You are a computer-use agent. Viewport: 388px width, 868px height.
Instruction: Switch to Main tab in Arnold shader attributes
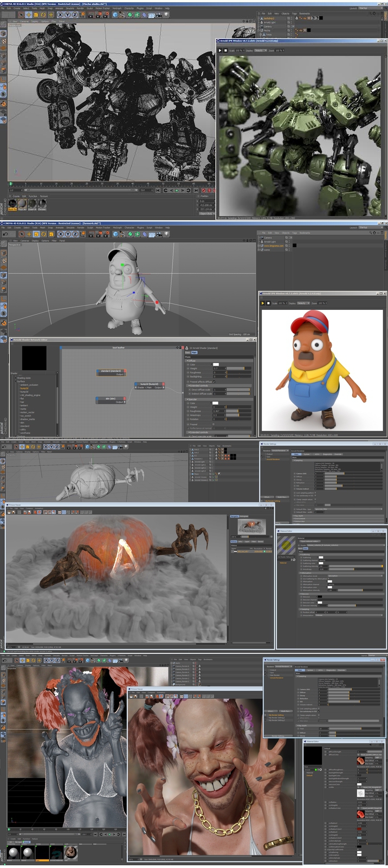[x=194, y=352]
